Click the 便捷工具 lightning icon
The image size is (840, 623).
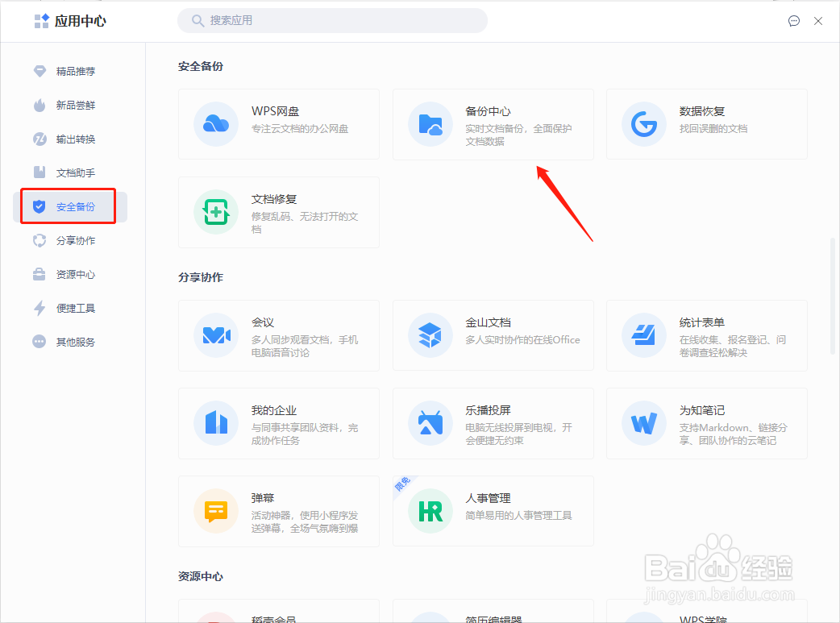coord(40,308)
